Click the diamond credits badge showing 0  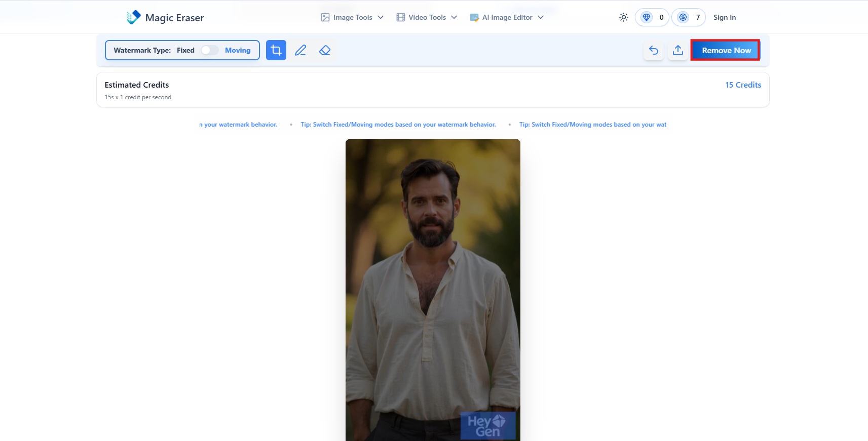click(652, 17)
